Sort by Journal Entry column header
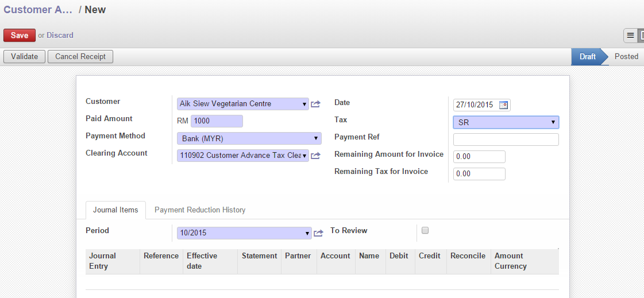This screenshot has height=298, width=644. click(x=113, y=261)
